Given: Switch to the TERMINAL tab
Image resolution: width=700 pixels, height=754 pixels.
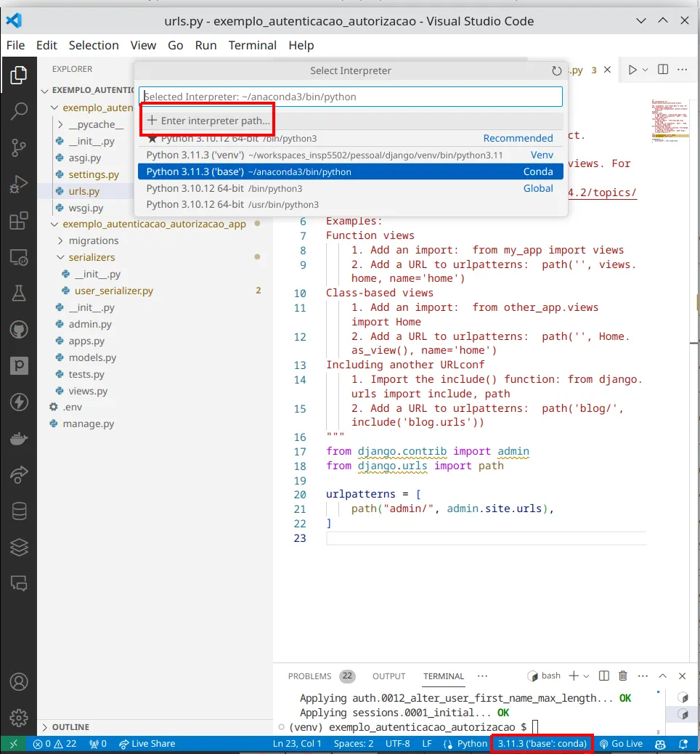Looking at the screenshot, I should click(443, 676).
